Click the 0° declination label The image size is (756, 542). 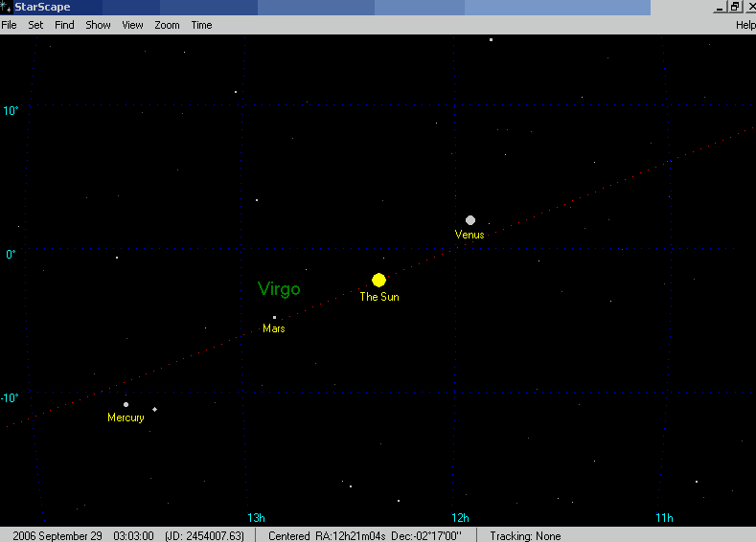pos(11,255)
